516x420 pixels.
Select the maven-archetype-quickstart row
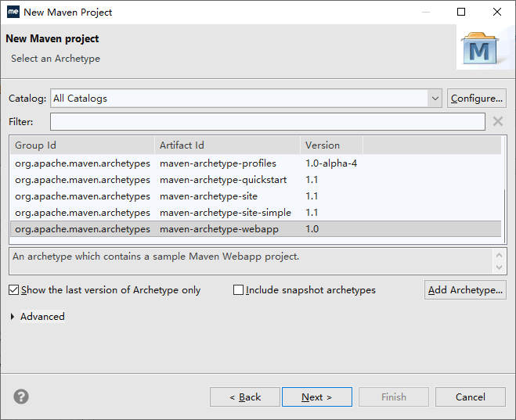223,180
